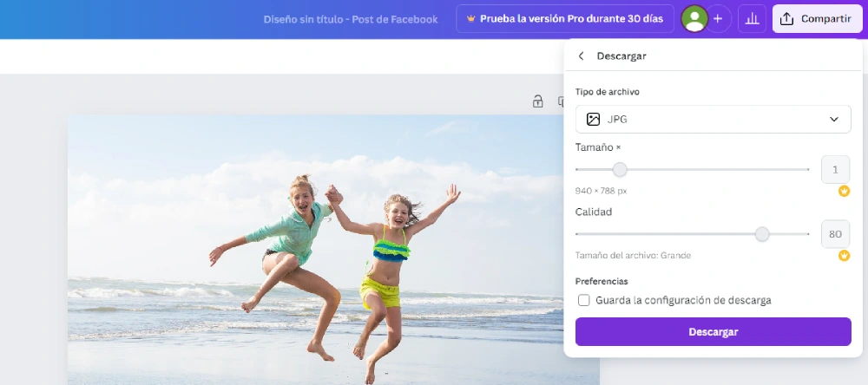Screen dimensions: 868x385
Task: Click the purple Descargar button
Action: 713,332
